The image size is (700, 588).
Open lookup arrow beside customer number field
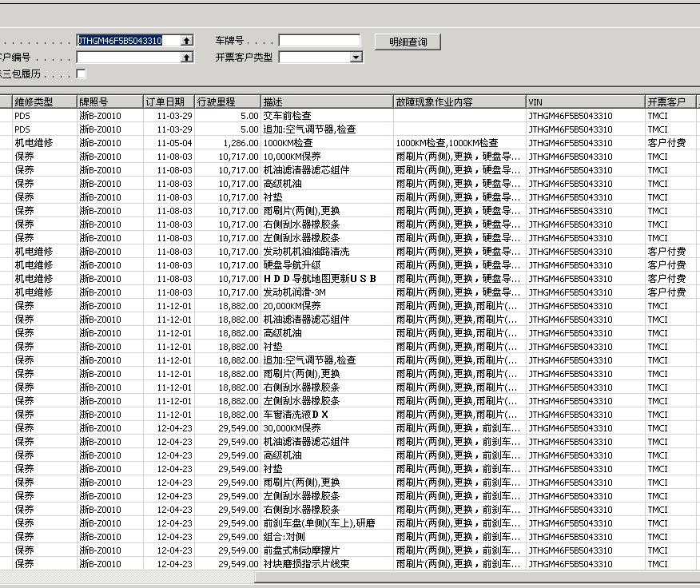tap(187, 58)
